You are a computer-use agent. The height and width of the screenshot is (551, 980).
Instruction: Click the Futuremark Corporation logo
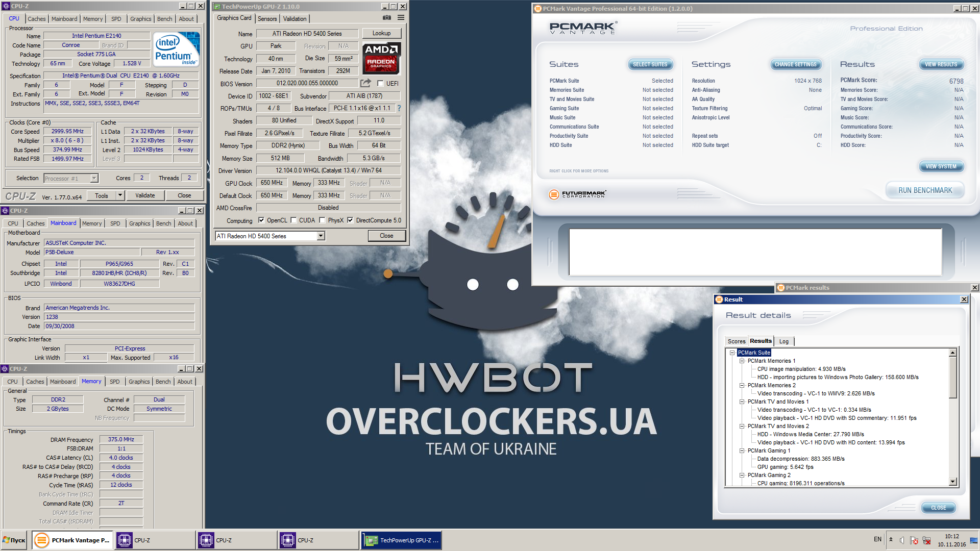pos(578,194)
